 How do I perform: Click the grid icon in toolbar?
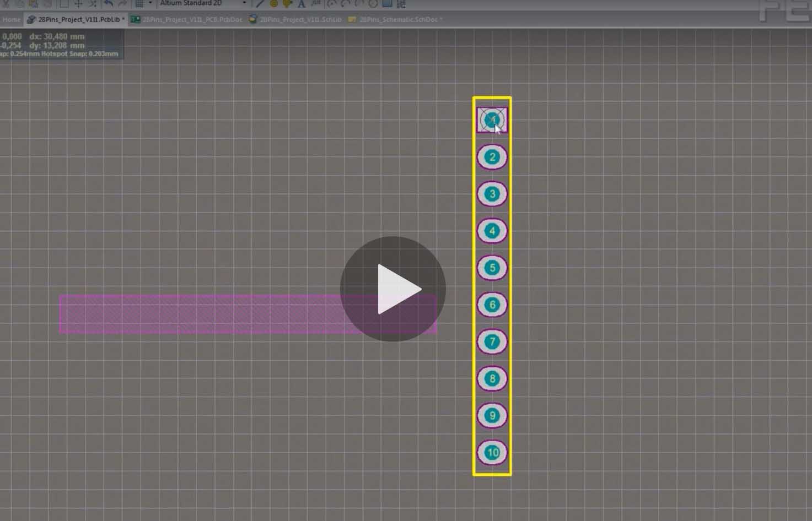(139, 4)
